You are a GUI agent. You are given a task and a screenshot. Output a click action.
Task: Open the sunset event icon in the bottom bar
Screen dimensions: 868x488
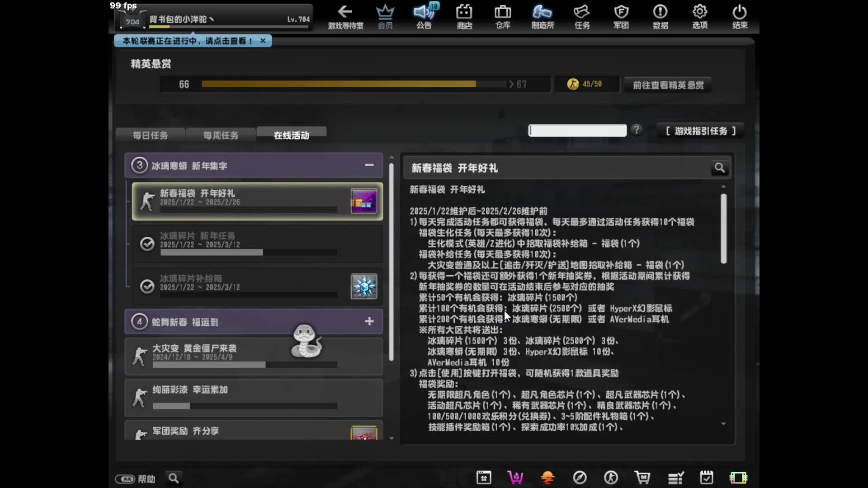tap(548, 477)
